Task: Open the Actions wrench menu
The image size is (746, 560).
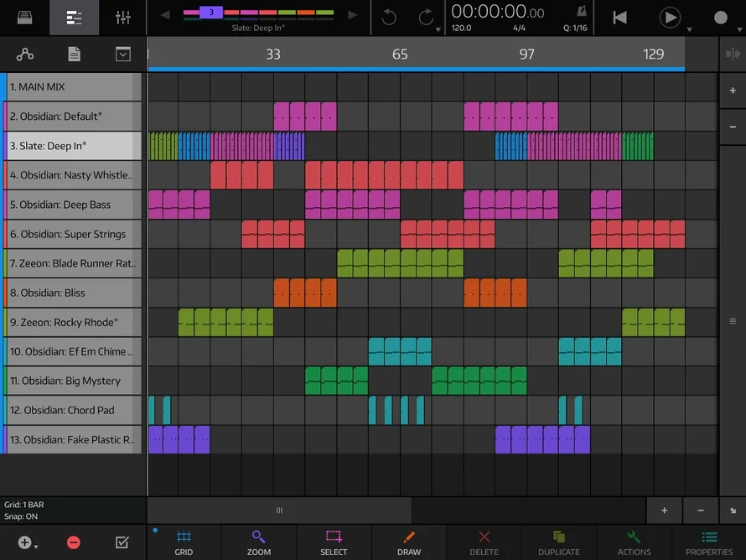Action: point(634,542)
